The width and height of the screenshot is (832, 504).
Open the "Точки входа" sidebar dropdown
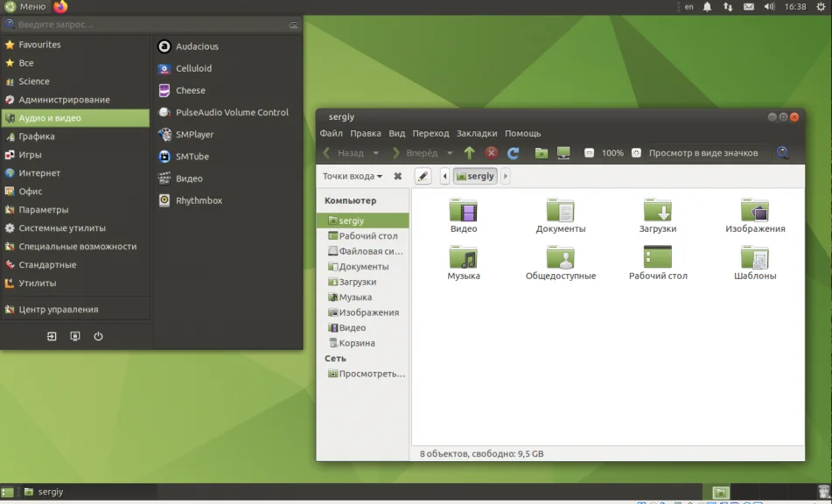[x=352, y=176]
